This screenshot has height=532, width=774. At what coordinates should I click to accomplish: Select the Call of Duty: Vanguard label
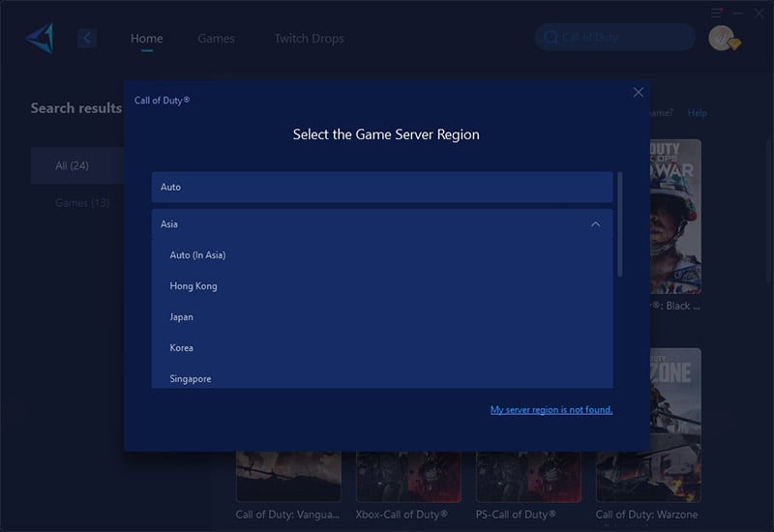(287, 515)
